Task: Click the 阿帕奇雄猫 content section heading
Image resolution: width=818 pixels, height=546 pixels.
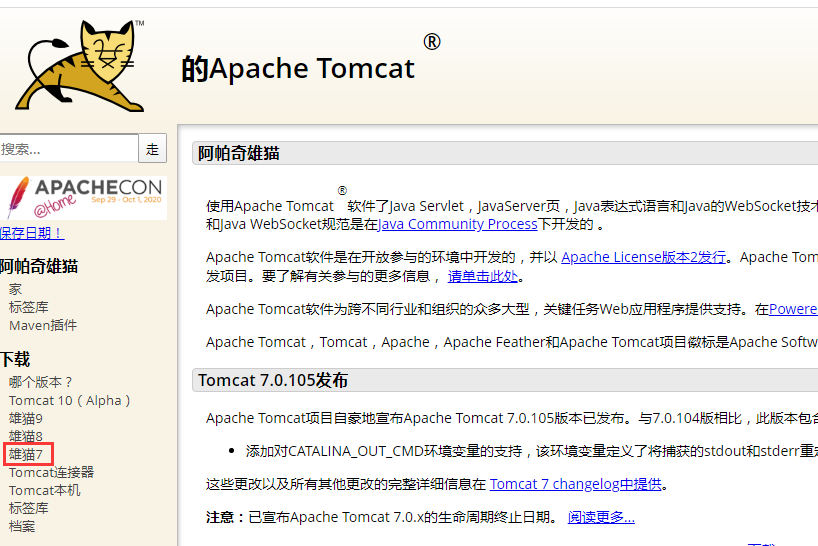Action: tap(238, 153)
